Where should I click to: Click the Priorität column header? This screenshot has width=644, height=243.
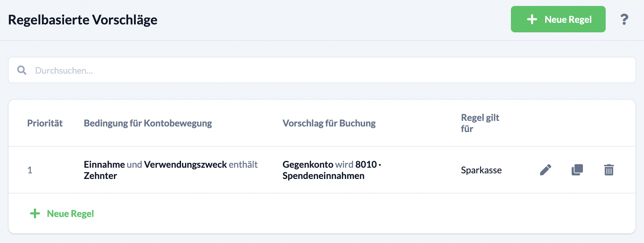(45, 123)
